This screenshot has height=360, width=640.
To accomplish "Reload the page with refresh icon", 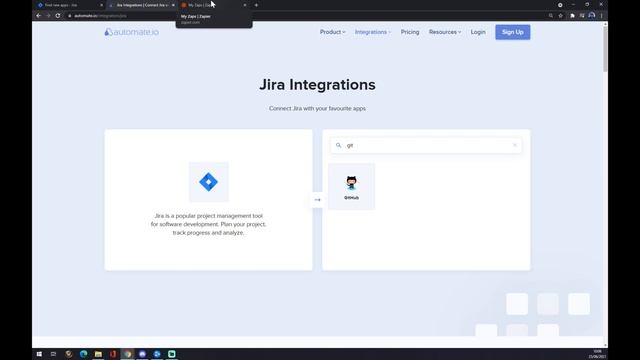I will [x=58, y=16].
